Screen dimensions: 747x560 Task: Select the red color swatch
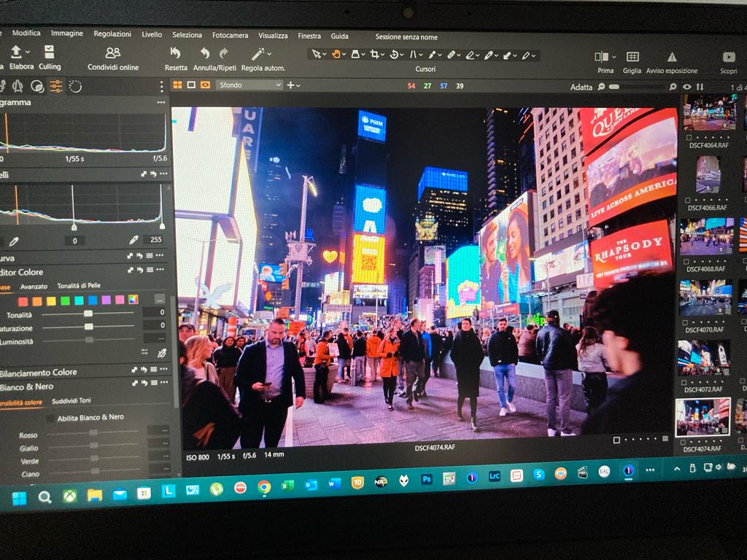click(23, 301)
